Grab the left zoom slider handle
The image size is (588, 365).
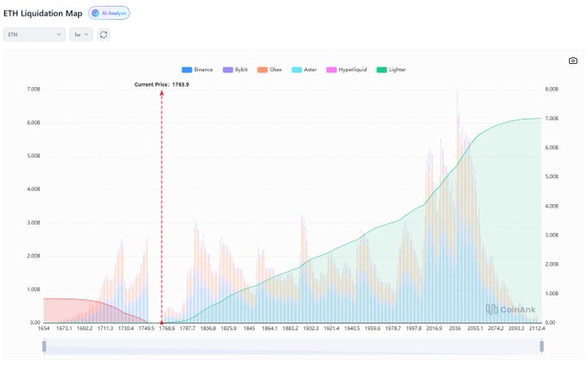(44, 346)
